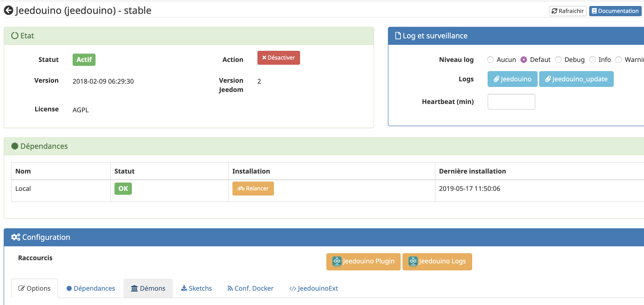
Task: Select the Defaut log level
Action: pyautogui.click(x=523, y=60)
